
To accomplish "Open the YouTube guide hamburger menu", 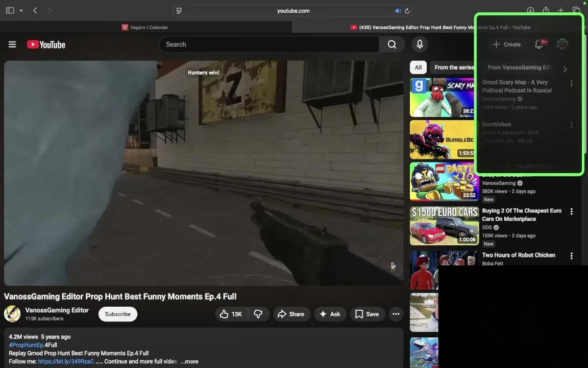I will click(12, 44).
